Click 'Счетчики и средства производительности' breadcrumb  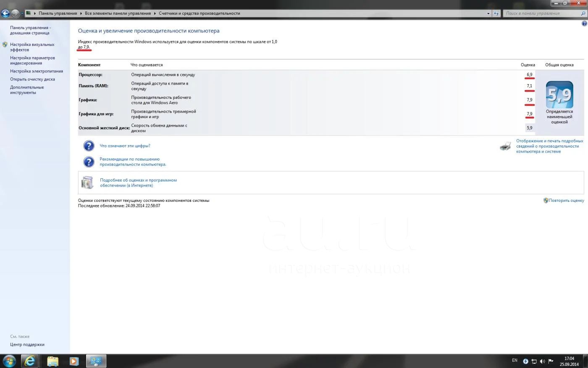(x=199, y=13)
